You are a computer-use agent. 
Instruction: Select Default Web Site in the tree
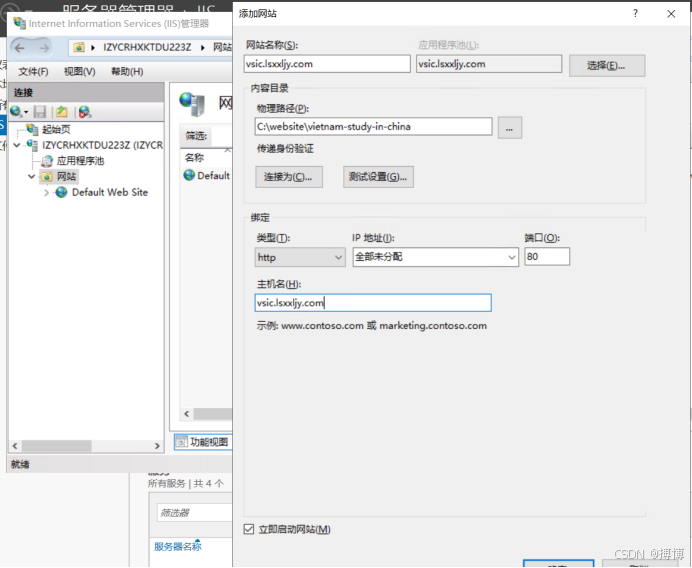(x=110, y=192)
